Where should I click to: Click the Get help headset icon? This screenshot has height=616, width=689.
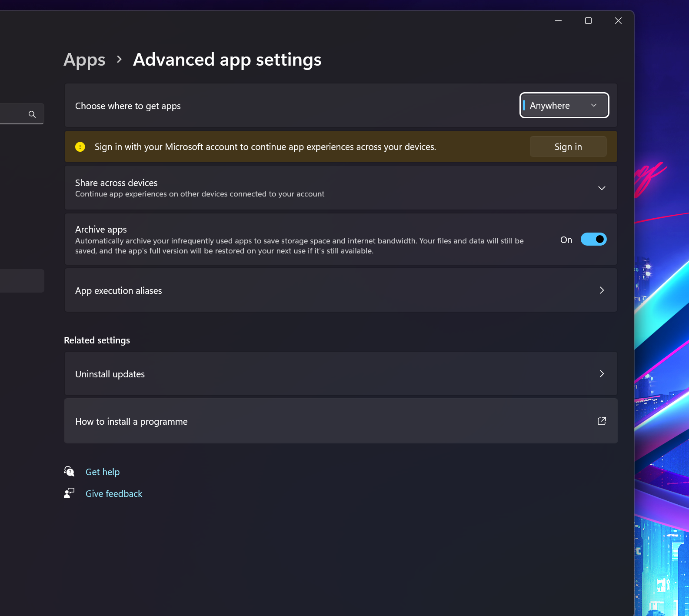tap(69, 471)
